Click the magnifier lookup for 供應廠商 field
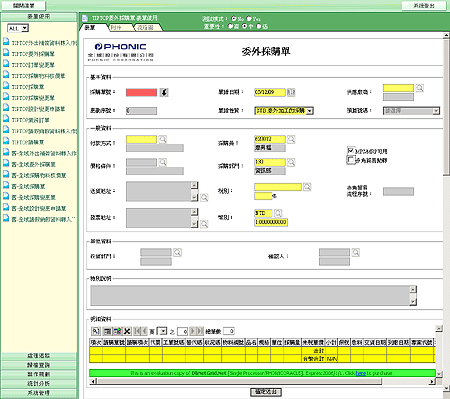 pos(420,88)
